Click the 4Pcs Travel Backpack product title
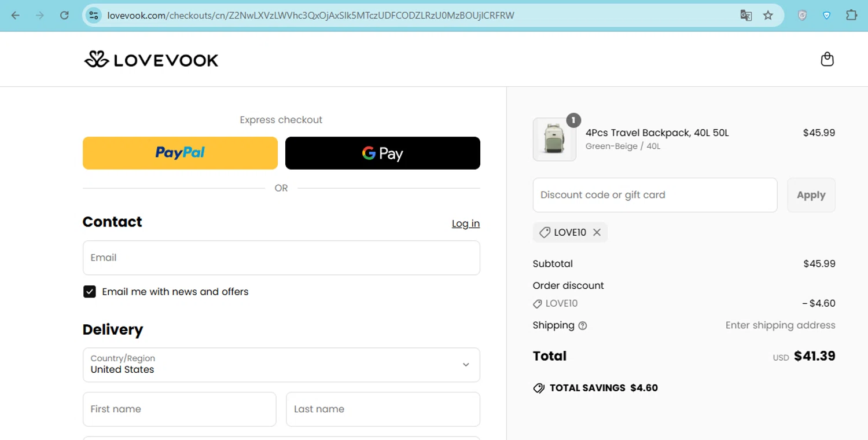The height and width of the screenshot is (440, 868). pos(657,133)
